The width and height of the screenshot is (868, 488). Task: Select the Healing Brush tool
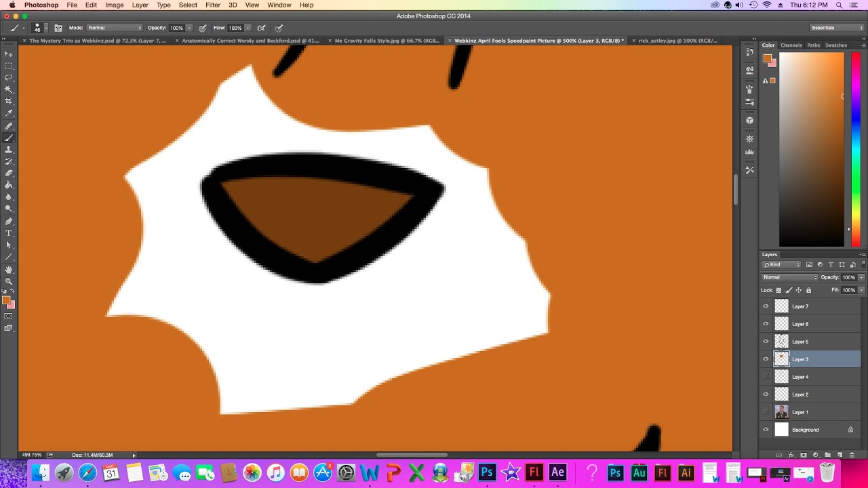pyautogui.click(x=9, y=126)
